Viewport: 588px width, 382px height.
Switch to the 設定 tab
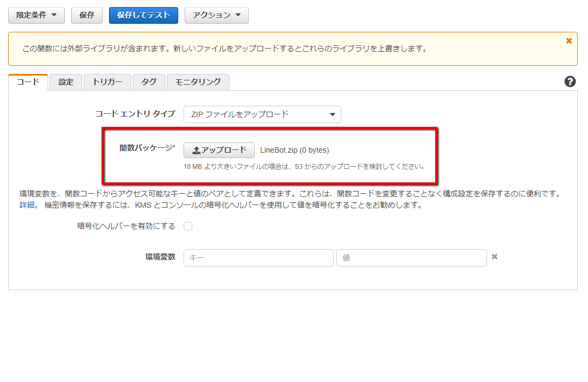click(66, 82)
